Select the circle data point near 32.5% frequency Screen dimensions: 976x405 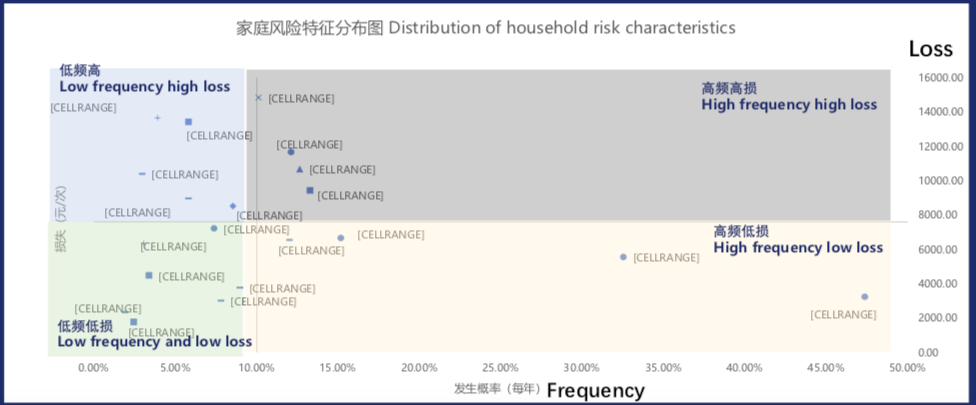point(623,257)
